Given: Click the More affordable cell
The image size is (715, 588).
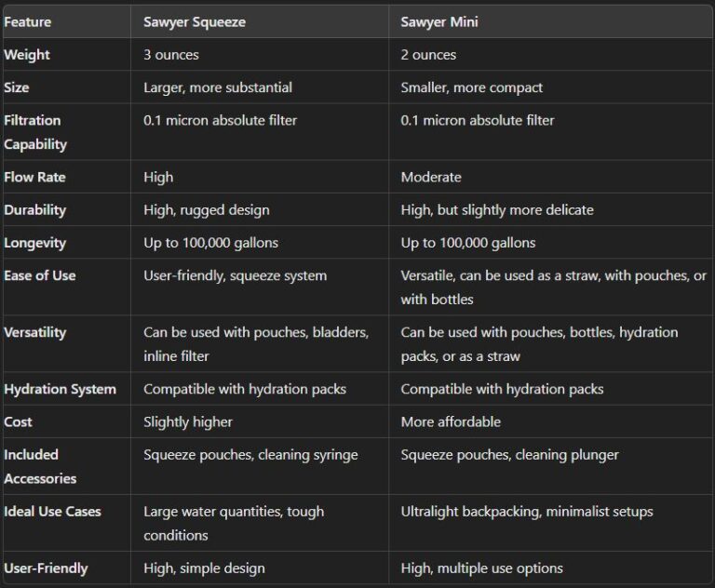Looking at the screenshot, I should (x=451, y=421).
